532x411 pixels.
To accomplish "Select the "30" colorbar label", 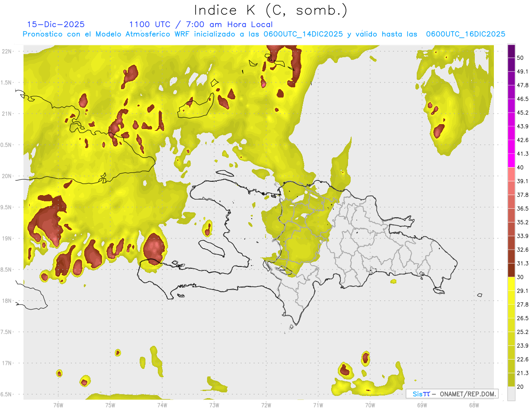I will tap(520, 277).
